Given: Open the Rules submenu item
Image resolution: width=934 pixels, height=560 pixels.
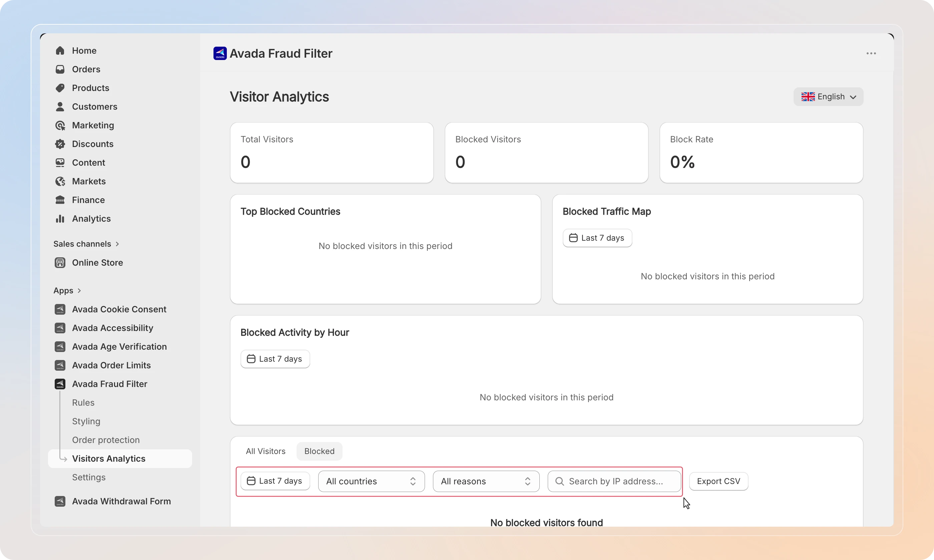Looking at the screenshot, I should point(83,403).
